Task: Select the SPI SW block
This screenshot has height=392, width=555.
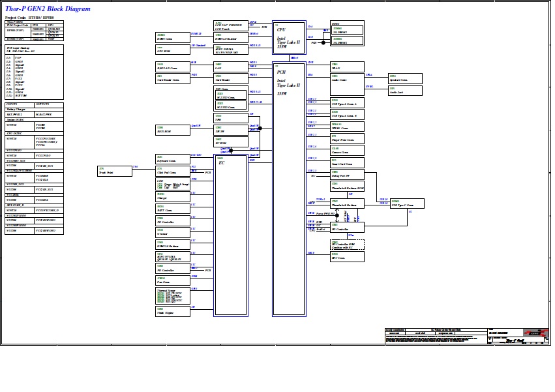Action: click(x=231, y=130)
